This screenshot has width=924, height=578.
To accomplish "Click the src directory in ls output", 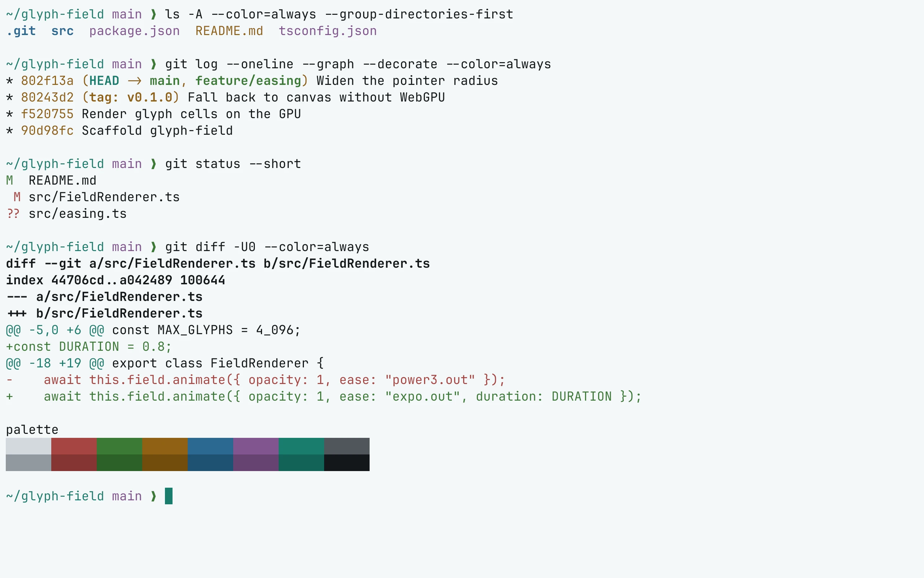I will [x=62, y=31].
